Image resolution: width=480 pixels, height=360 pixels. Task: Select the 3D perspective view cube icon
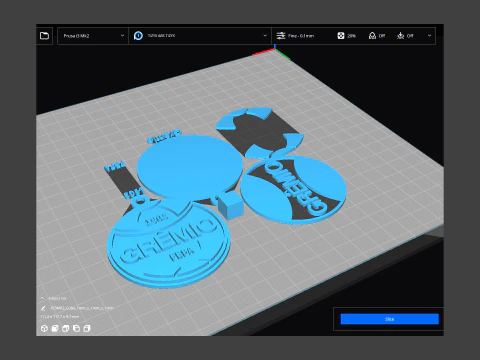point(44,329)
